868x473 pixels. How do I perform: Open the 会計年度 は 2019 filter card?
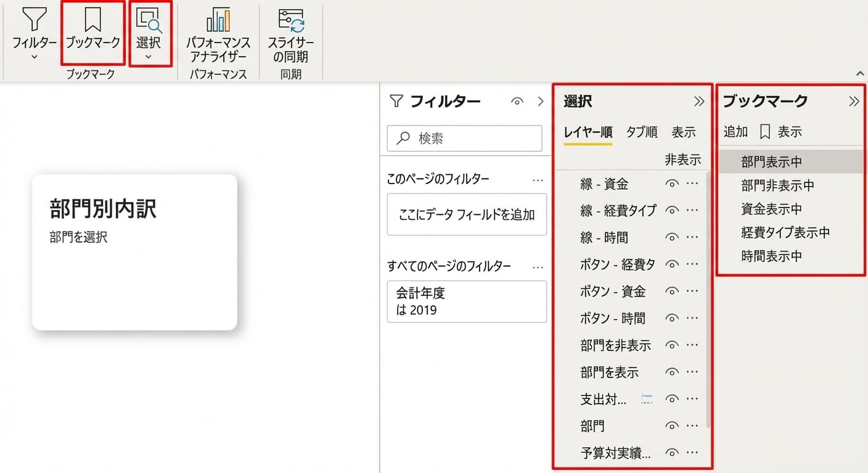click(x=467, y=301)
